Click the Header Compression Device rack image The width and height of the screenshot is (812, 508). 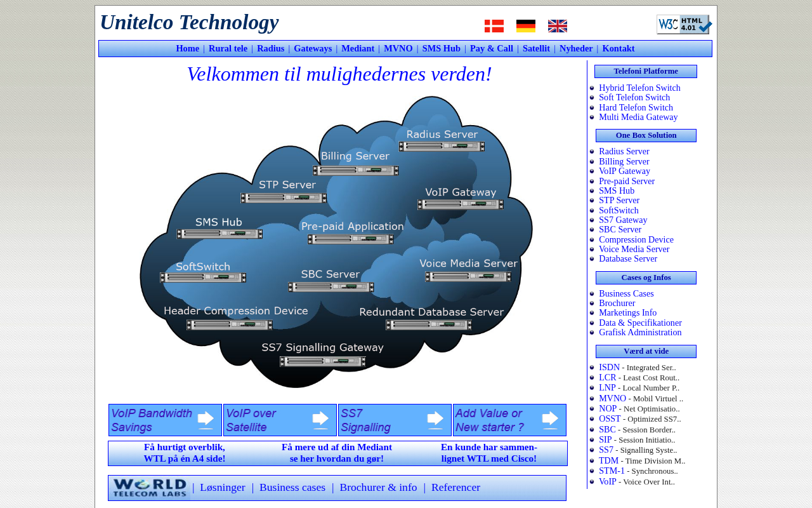230,324
